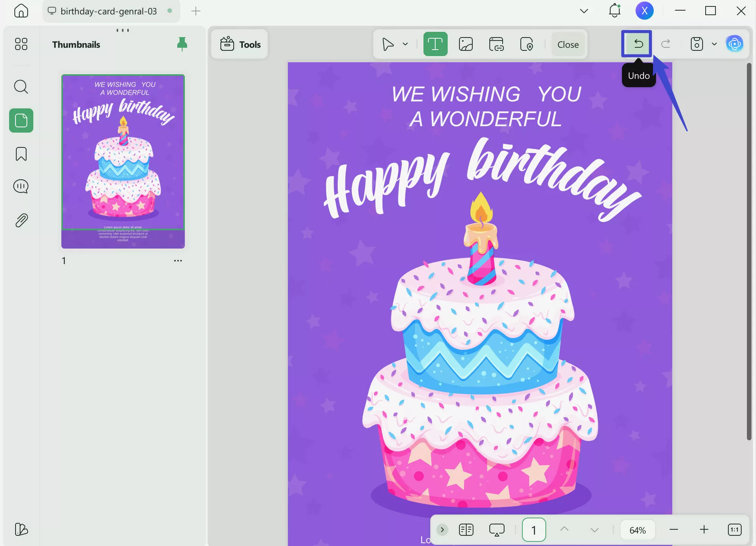Open the Comments sidebar panel
The height and width of the screenshot is (546, 756).
click(21, 186)
